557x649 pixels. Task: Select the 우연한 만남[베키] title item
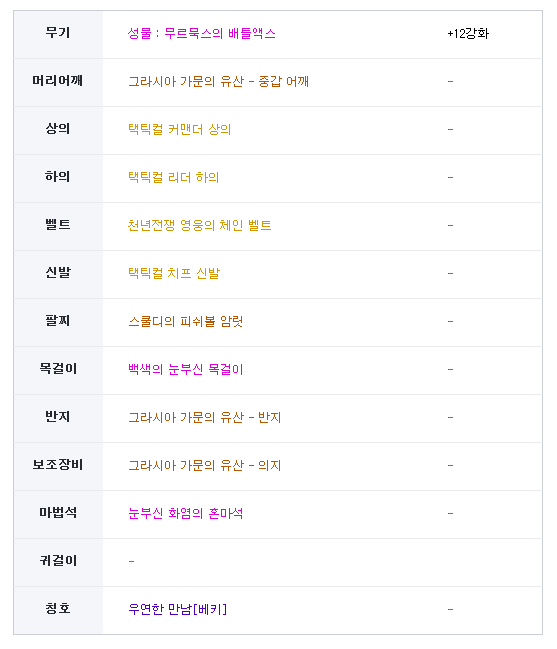point(178,610)
